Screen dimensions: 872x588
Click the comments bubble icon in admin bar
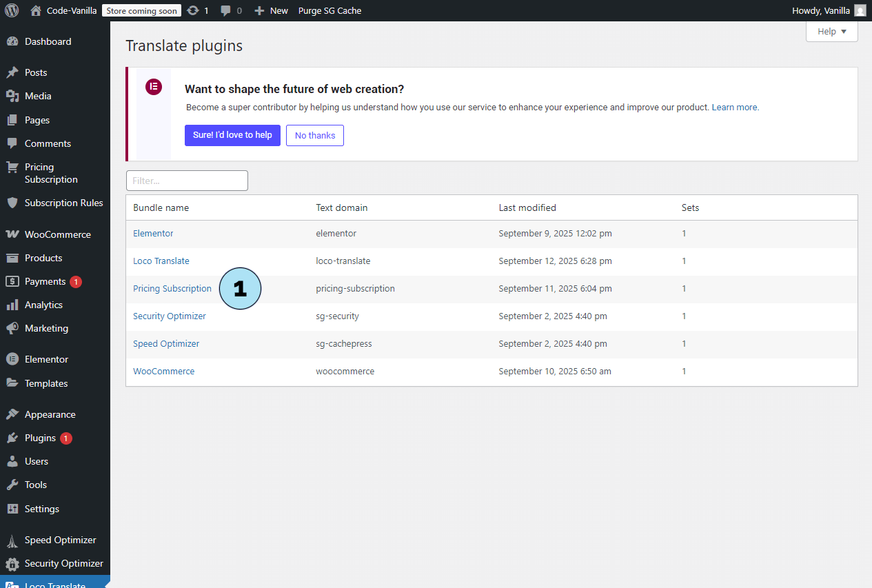[x=226, y=10]
